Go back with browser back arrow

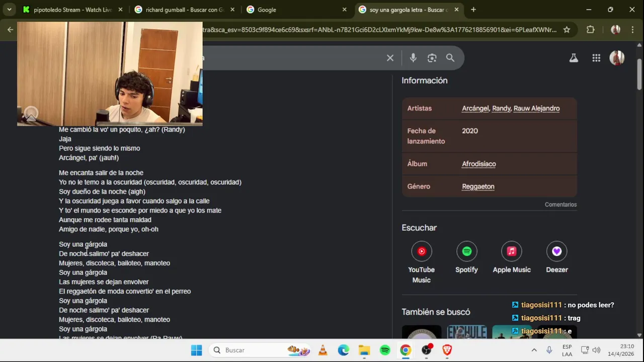coord(10,30)
